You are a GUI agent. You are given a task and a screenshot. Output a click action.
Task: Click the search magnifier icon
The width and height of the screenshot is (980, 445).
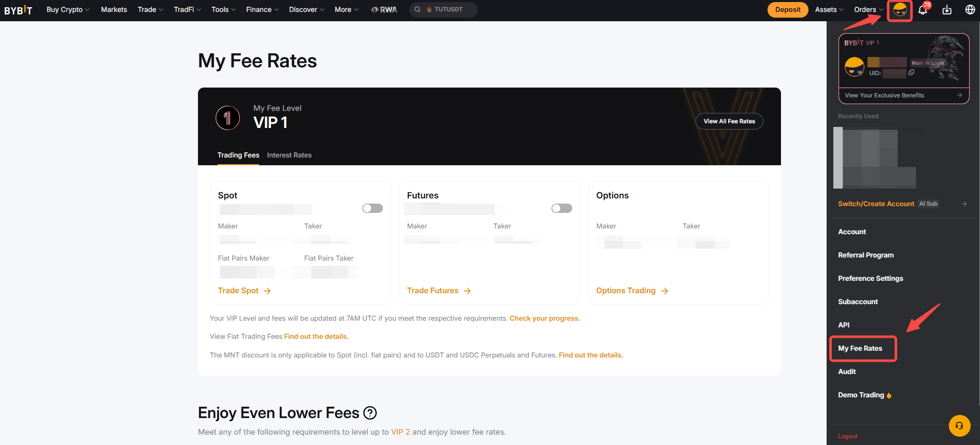(417, 9)
